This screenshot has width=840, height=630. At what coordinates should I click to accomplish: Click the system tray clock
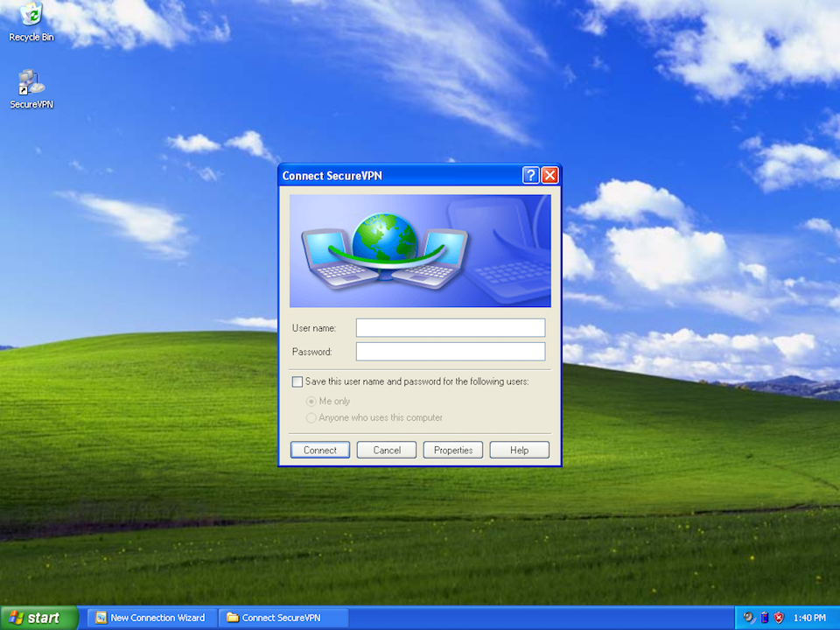pos(809,618)
